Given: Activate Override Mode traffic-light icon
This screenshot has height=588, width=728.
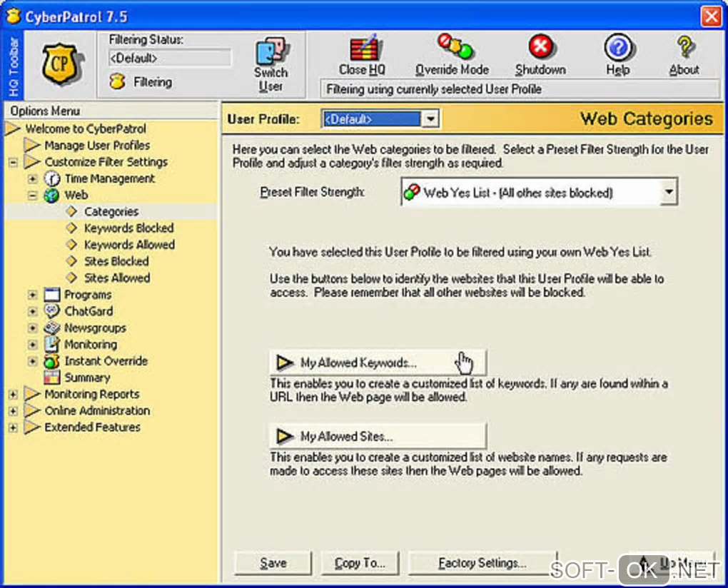Looking at the screenshot, I should (x=455, y=46).
